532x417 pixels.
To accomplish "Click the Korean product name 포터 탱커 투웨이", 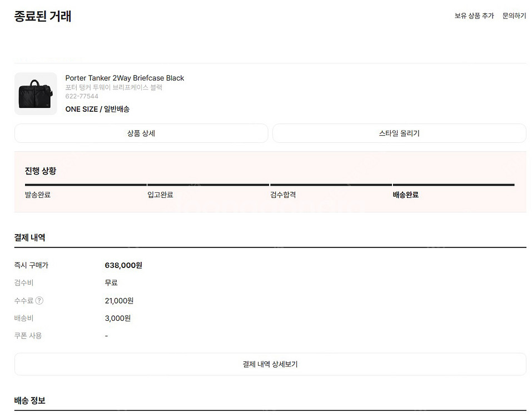I will (113, 87).
